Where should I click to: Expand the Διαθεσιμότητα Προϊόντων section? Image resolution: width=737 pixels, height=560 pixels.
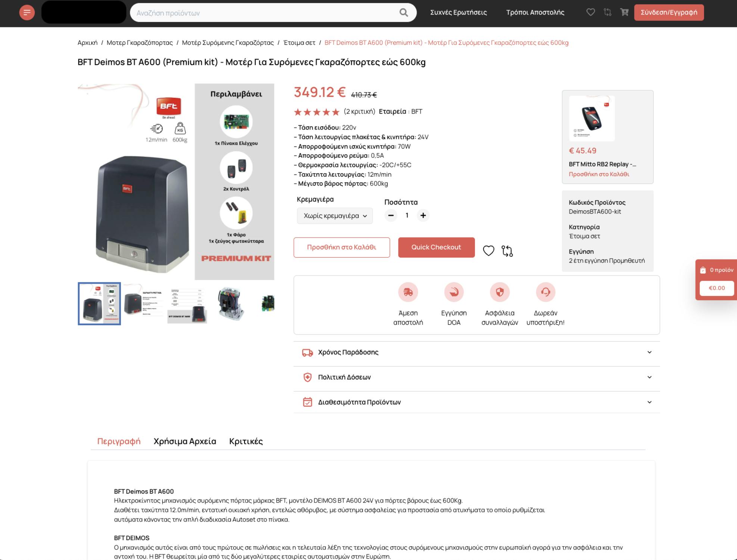coord(477,402)
